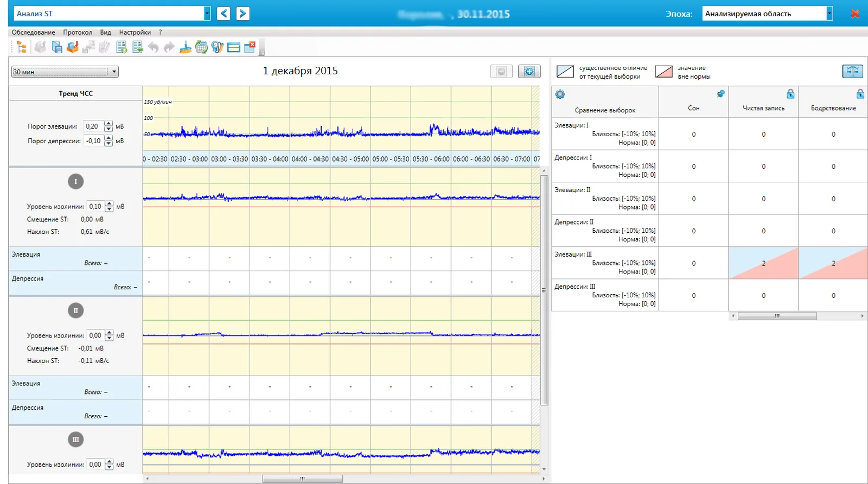Click the zoom in trend button

click(x=529, y=71)
